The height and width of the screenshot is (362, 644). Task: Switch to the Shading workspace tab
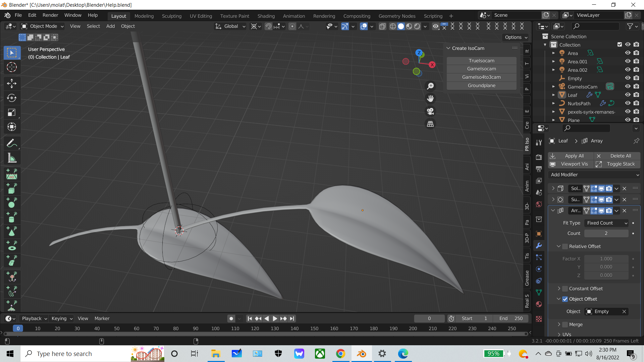pyautogui.click(x=266, y=16)
